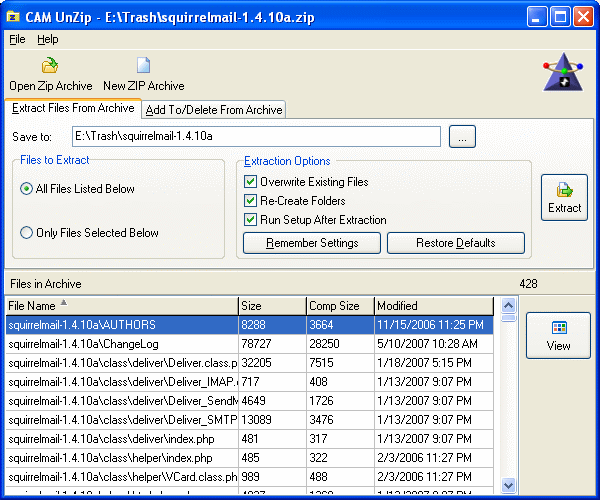Select the ChangeLog file row

(x=249, y=344)
